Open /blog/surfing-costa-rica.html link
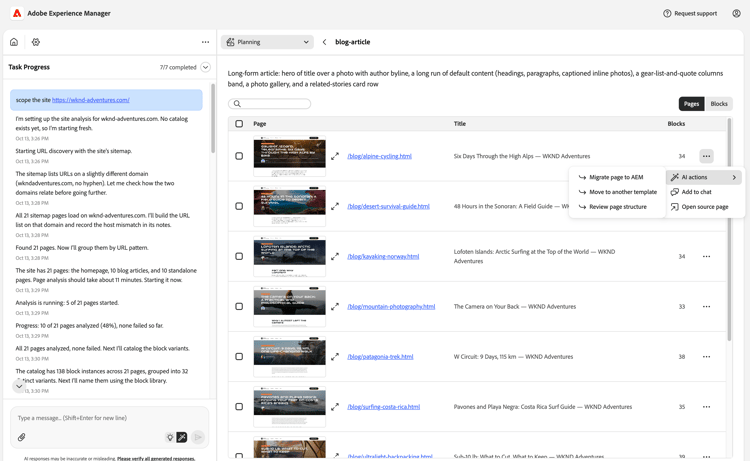This screenshot has width=750, height=461. click(x=384, y=407)
